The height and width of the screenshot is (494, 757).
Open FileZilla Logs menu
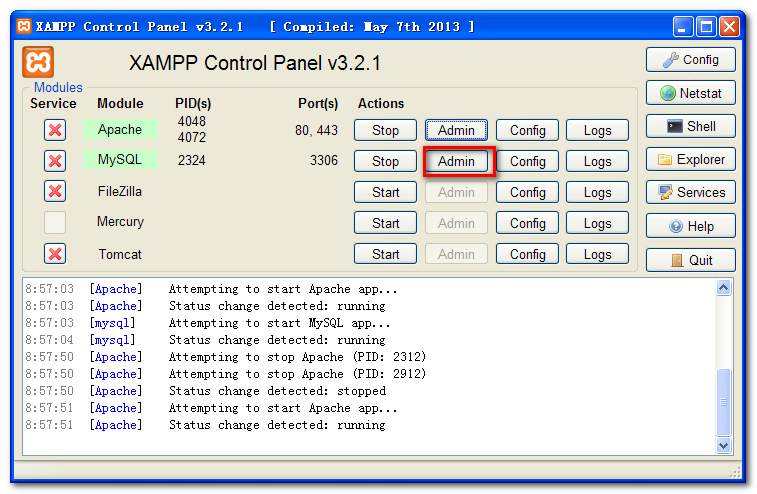[x=597, y=192]
